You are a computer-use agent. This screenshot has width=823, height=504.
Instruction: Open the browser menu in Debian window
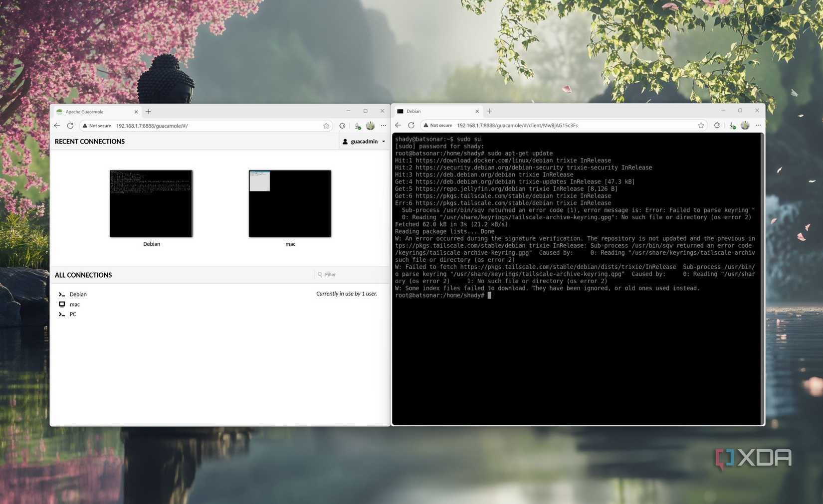(x=758, y=126)
